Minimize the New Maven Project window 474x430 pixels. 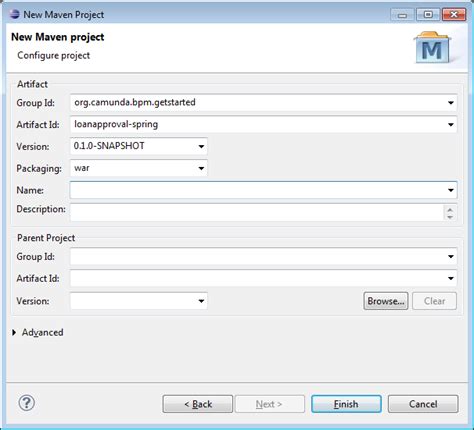click(x=402, y=15)
